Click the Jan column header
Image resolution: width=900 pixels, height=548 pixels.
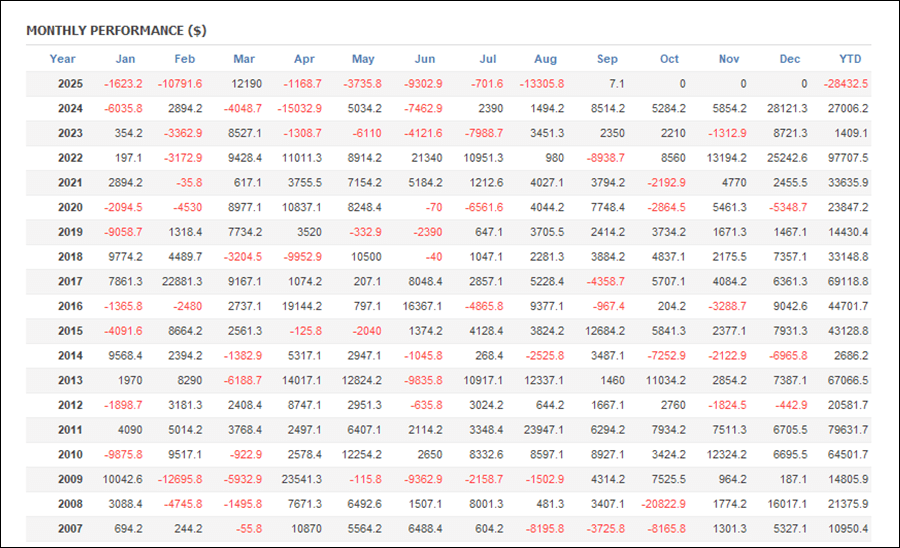(125, 59)
